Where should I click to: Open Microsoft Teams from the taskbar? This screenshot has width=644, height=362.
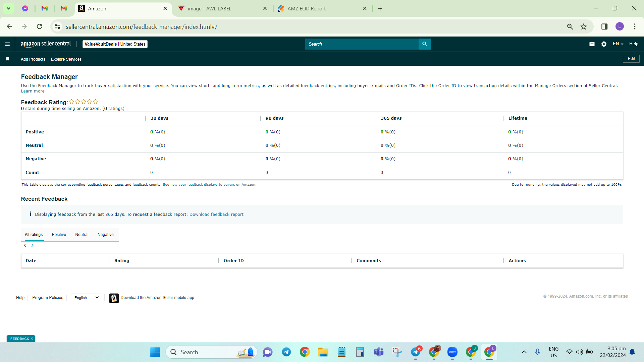(378, 352)
